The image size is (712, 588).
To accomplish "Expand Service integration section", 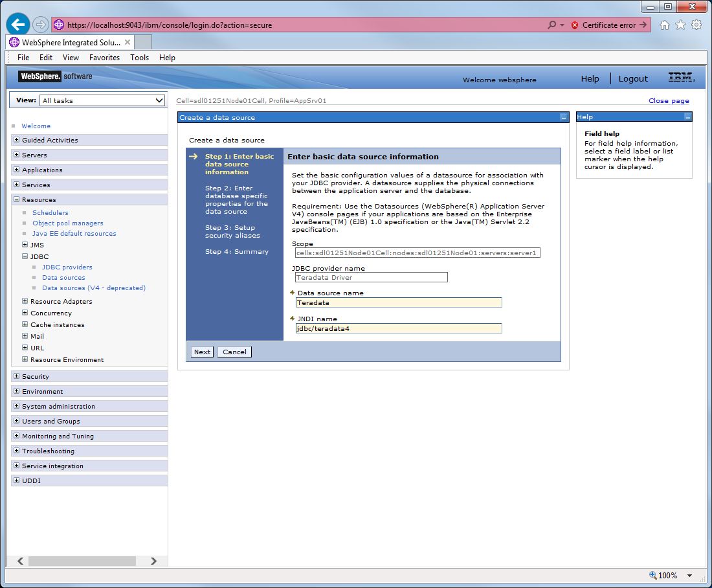I will [x=16, y=466].
